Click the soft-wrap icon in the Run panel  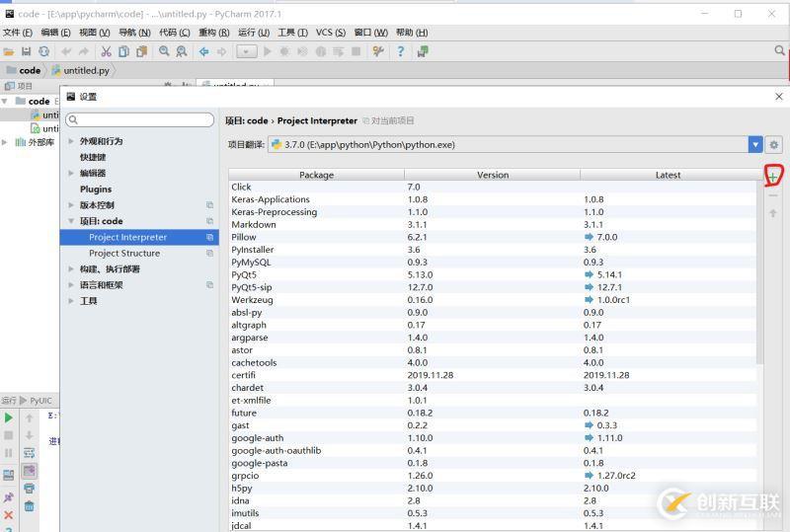[x=30, y=453]
